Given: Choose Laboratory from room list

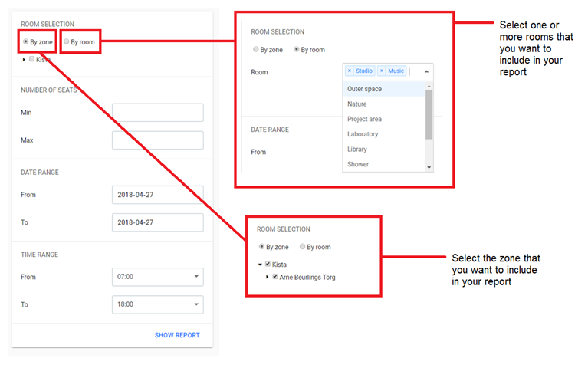Looking at the screenshot, I should 383,134.
